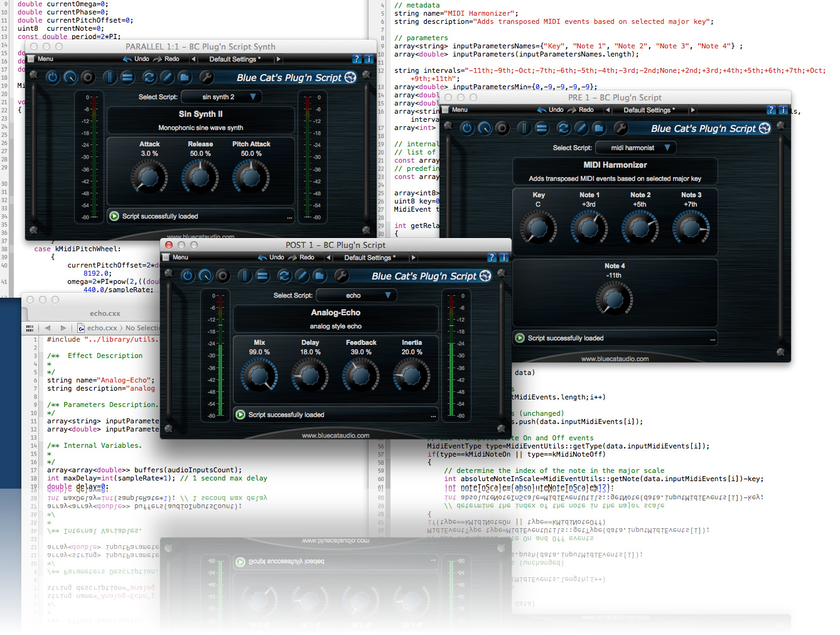
Task: Click Redo in PRE 1 window
Action: tap(581, 110)
